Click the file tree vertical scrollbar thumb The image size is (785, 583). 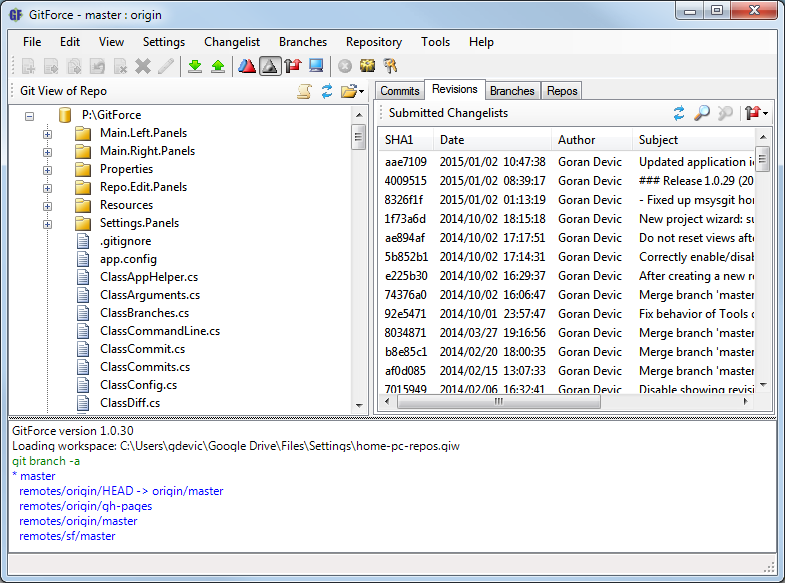[358, 137]
